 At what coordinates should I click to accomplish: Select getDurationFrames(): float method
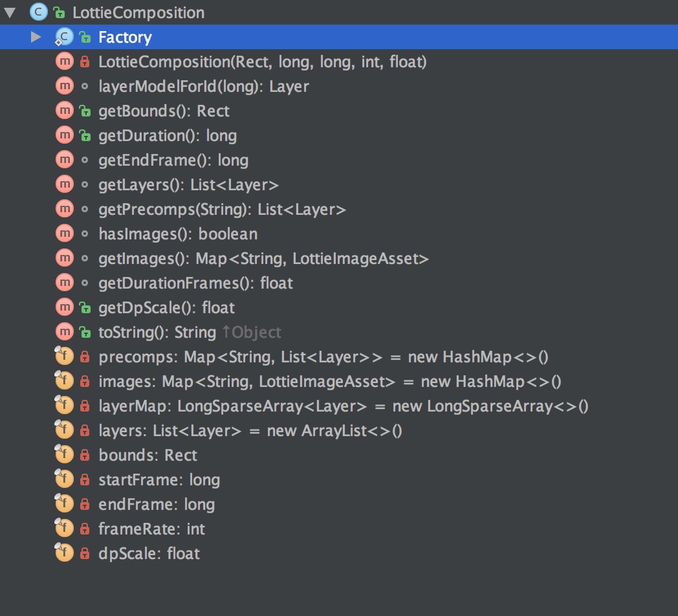(195, 283)
